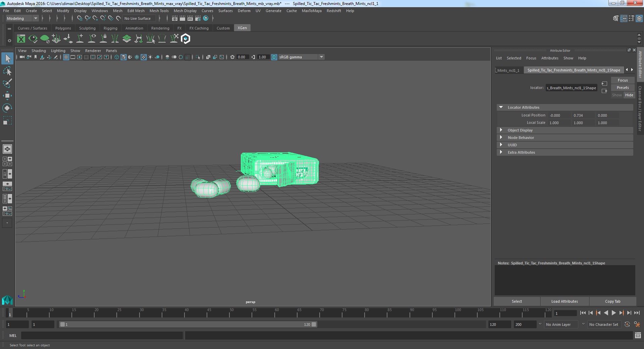The height and width of the screenshot is (349, 644).
Task: Switch to the Polygons shelf tab
Action: 63,28
